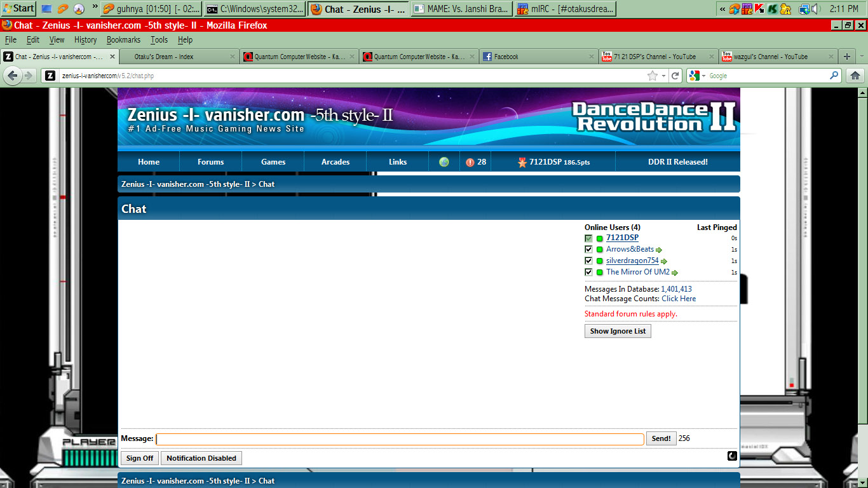Viewport: 868px width, 488px height.
Task: Click the Click Here message counts link
Action: coord(679,299)
